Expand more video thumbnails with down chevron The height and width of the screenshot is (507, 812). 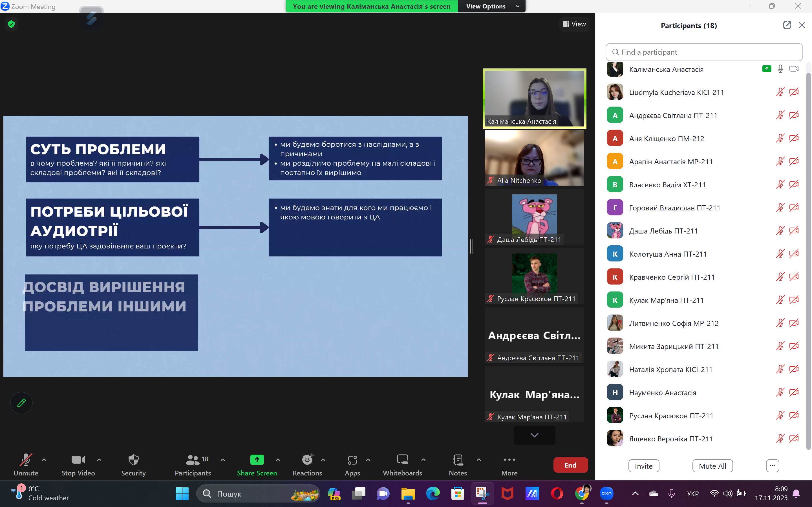pyautogui.click(x=534, y=435)
